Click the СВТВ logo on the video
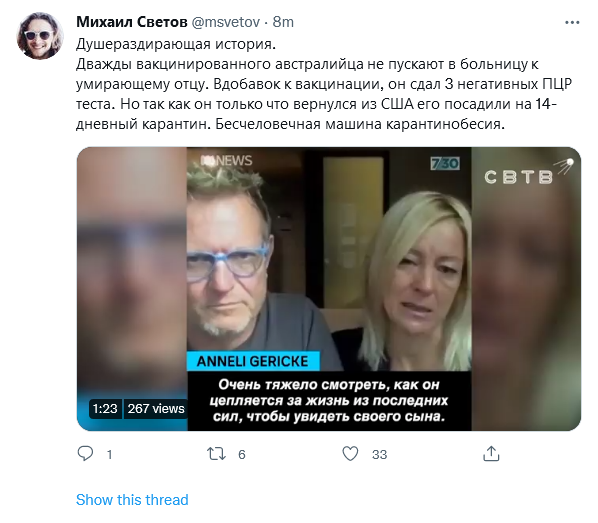The image size is (598, 523). point(528,173)
